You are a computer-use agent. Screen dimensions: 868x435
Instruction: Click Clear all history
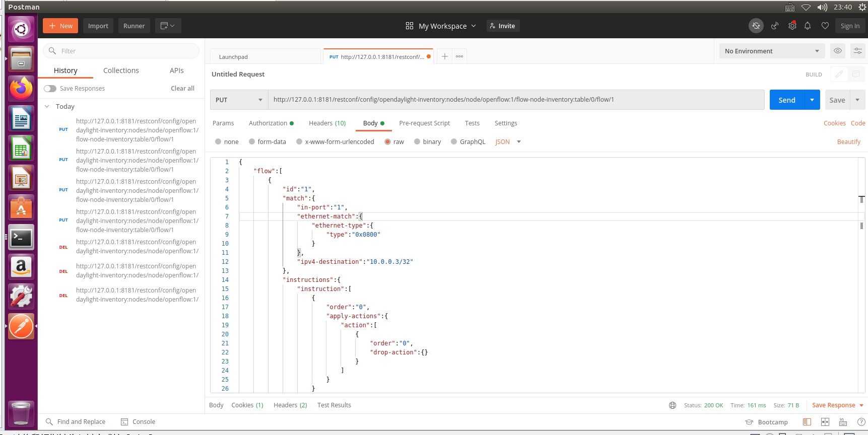click(182, 89)
